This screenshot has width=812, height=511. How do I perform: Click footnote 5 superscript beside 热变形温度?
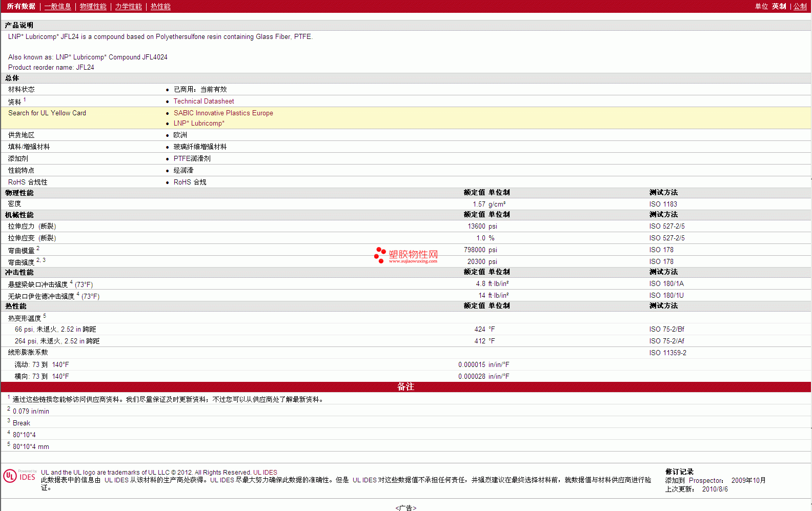(x=45, y=316)
